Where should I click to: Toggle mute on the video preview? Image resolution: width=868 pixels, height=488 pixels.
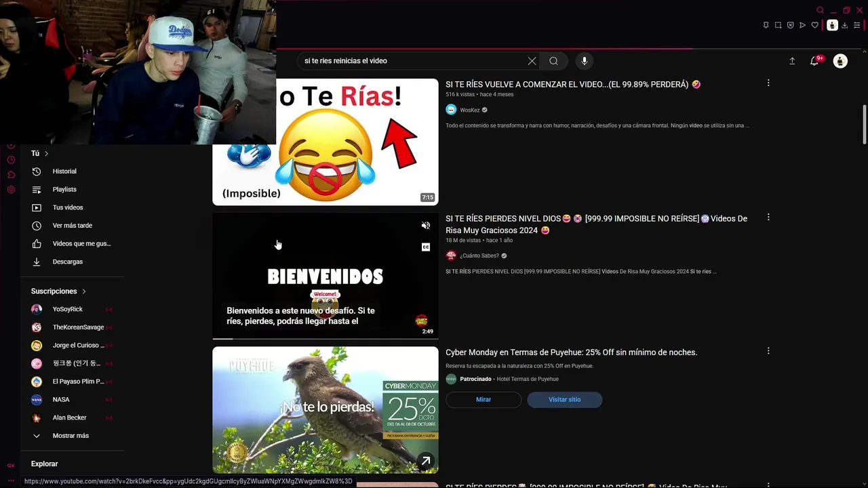point(426,226)
